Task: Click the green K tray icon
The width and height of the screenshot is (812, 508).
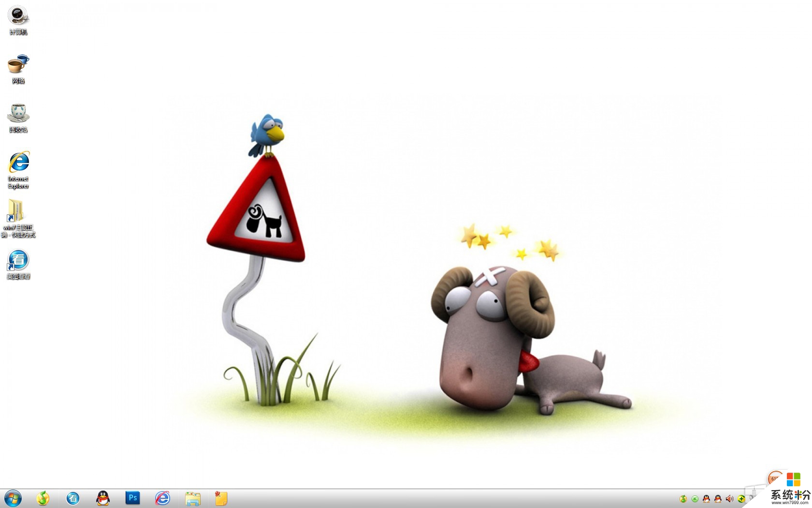Action: pyautogui.click(x=695, y=499)
